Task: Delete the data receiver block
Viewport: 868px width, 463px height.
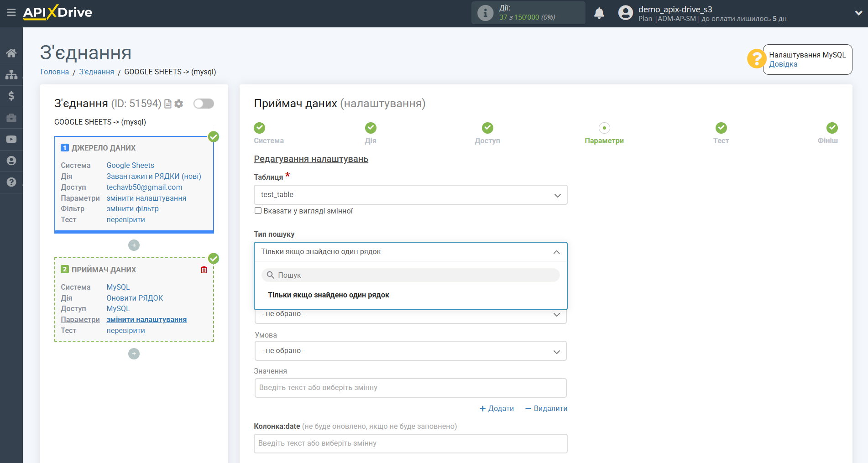Action: 204,270
